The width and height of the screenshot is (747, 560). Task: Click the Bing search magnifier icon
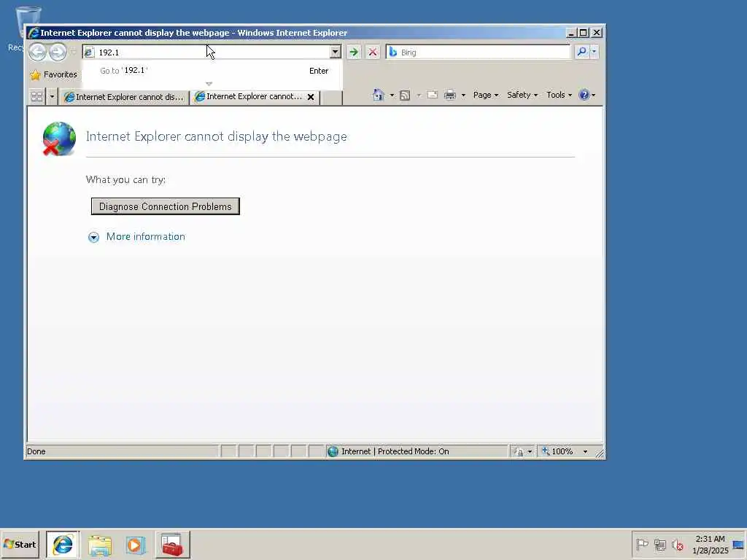pos(581,52)
